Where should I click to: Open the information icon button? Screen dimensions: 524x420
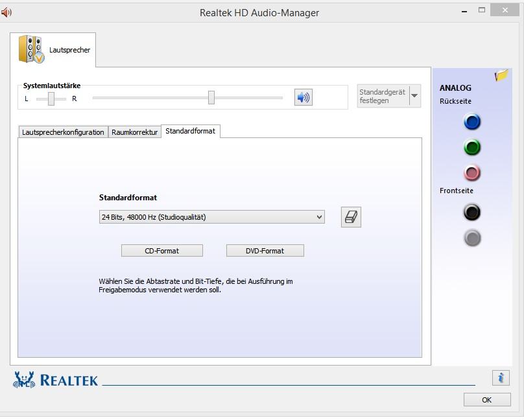(x=501, y=378)
